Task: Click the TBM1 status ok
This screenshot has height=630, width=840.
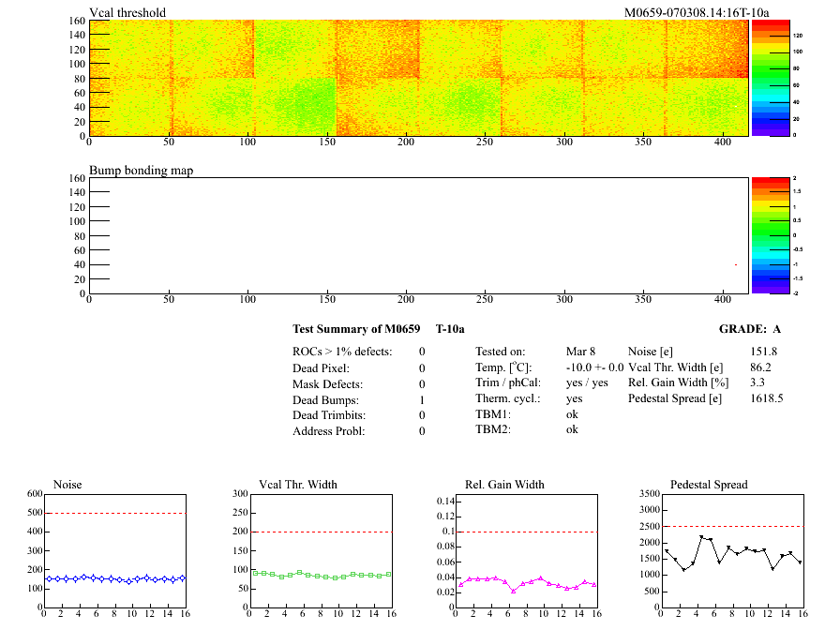Action: tap(572, 413)
